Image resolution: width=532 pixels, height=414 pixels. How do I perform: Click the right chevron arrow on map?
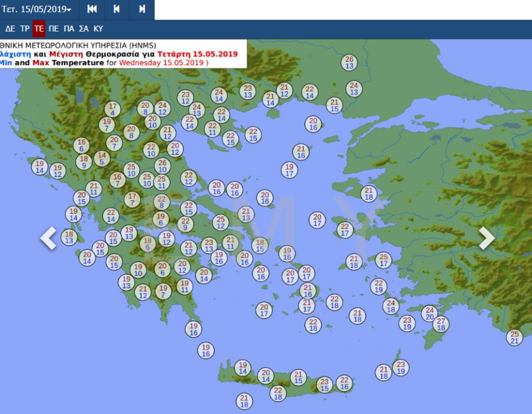(x=487, y=238)
